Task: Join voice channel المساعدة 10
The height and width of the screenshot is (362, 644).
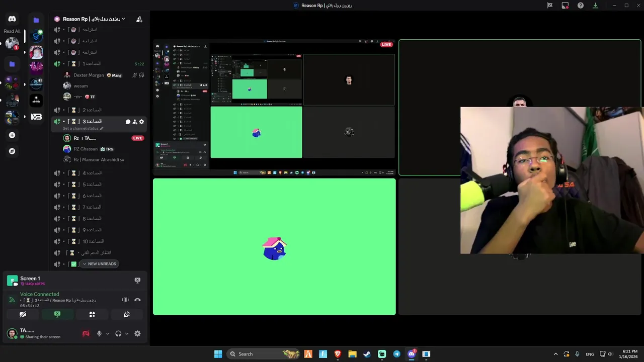Action: tap(100, 241)
